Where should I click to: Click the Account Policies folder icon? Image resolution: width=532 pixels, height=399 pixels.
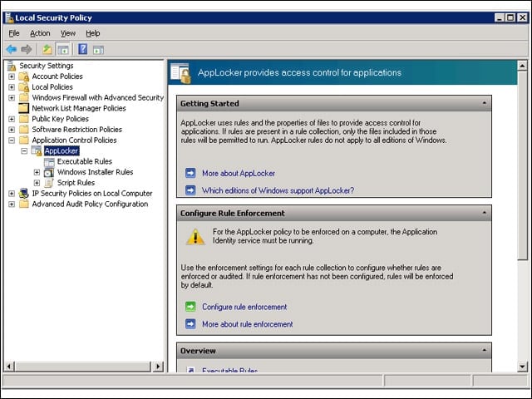(x=24, y=76)
